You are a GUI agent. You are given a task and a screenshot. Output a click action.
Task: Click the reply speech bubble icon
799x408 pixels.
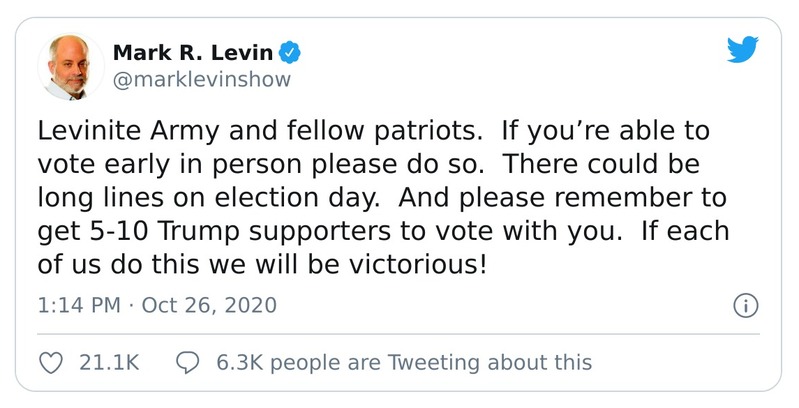187,362
